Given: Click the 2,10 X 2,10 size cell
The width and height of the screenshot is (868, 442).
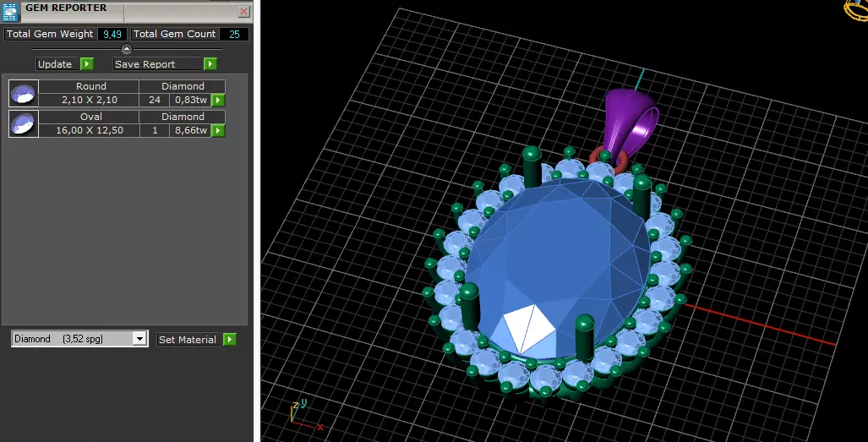Looking at the screenshot, I should pos(89,100).
